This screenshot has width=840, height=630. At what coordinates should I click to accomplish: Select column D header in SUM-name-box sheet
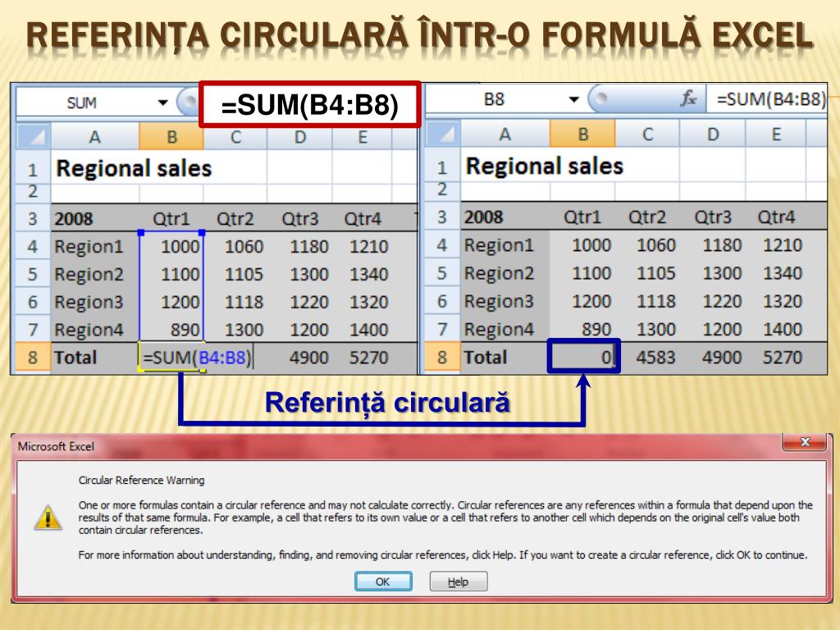tap(300, 137)
